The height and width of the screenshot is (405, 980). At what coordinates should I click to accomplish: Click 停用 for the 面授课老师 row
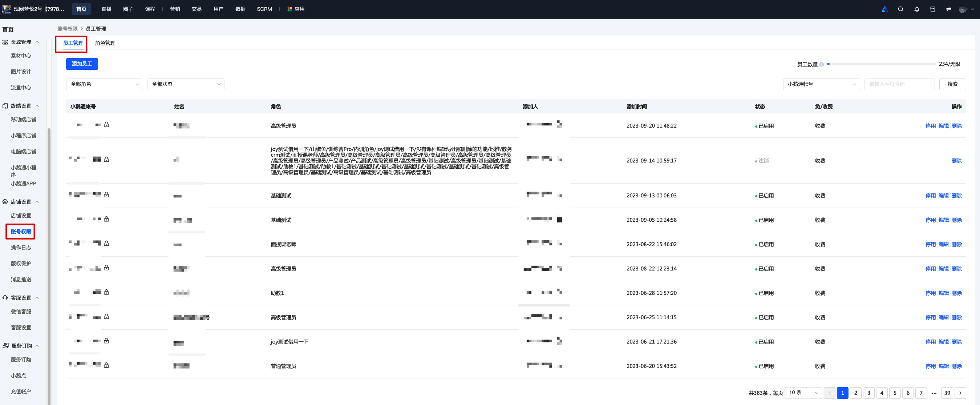click(930, 244)
